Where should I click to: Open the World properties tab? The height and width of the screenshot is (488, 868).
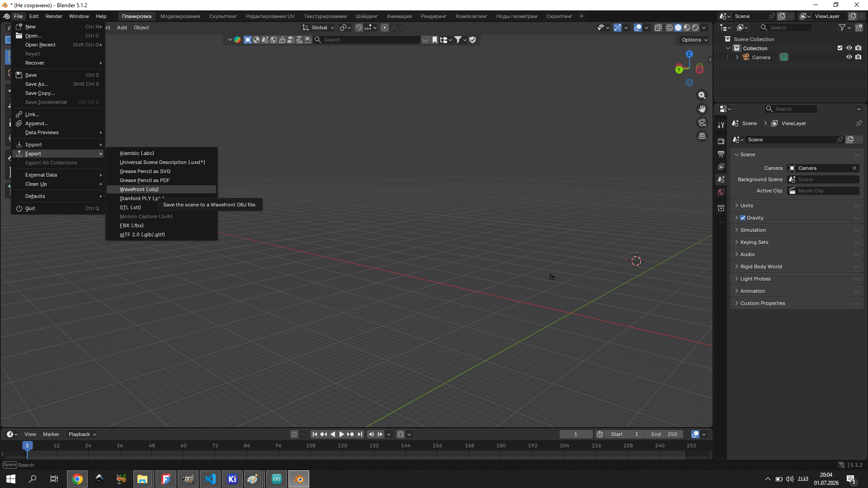pos(721,192)
